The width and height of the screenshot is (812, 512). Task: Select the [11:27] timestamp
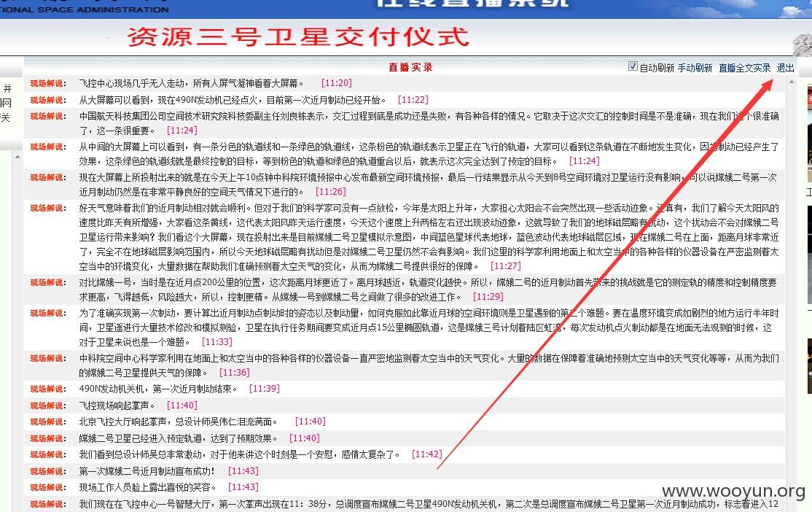[x=505, y=265]
